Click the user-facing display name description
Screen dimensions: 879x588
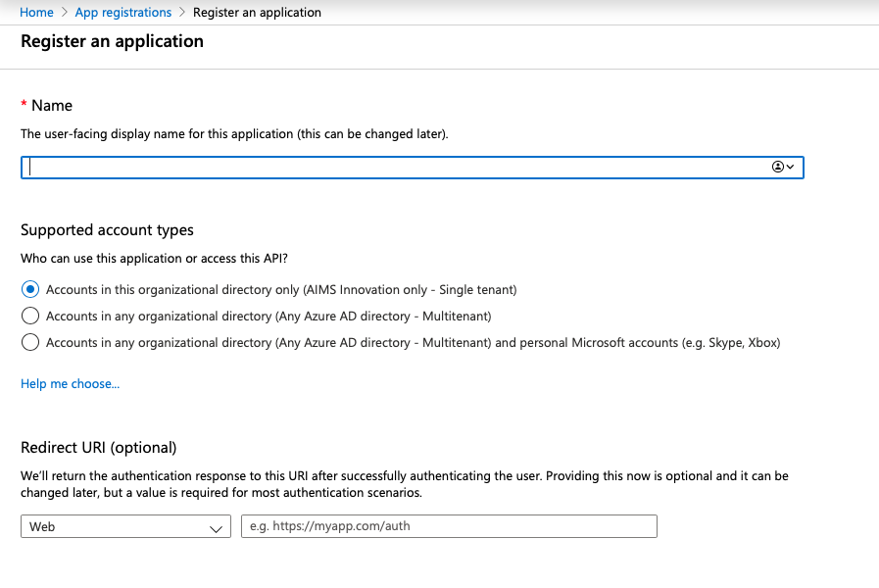point(234,134)
